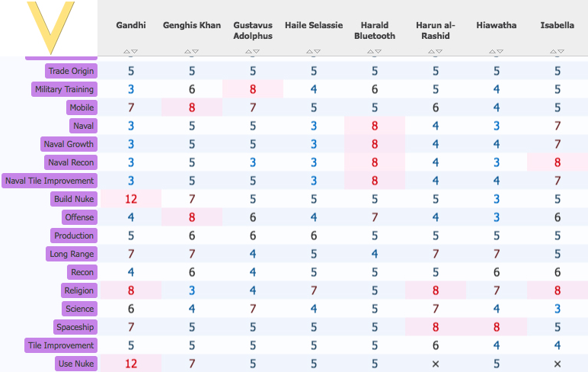The image size is (588, 372).
Task: Sort Haile Selassie column ascending
Action: (x=309, y=51)
